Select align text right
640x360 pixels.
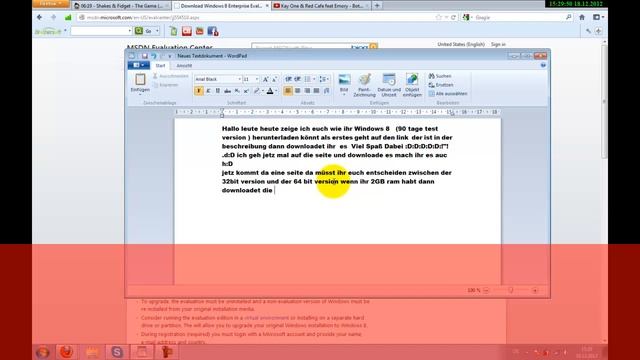point(307,91)
